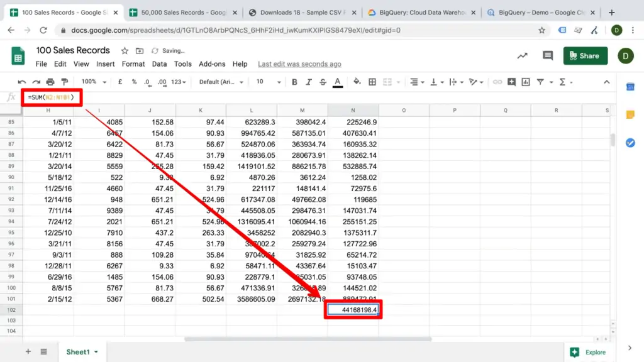
Task: Open the text color picker
Action: 338,82
